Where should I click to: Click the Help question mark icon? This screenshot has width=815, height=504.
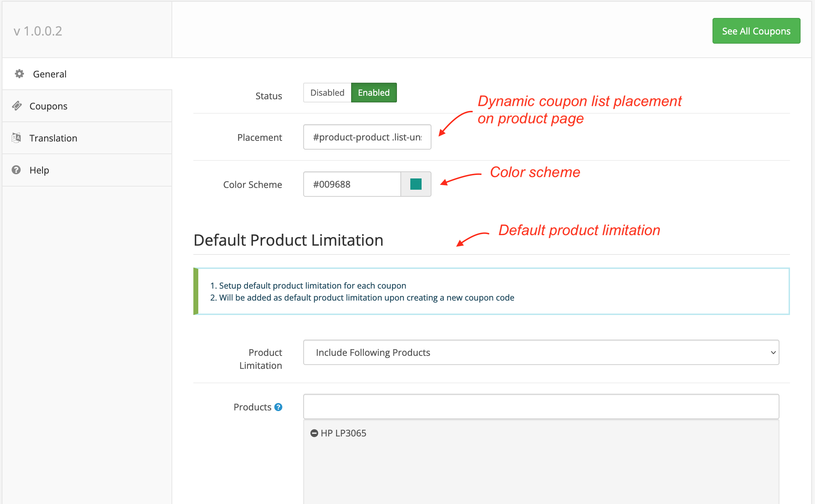(x=17, y=170)
